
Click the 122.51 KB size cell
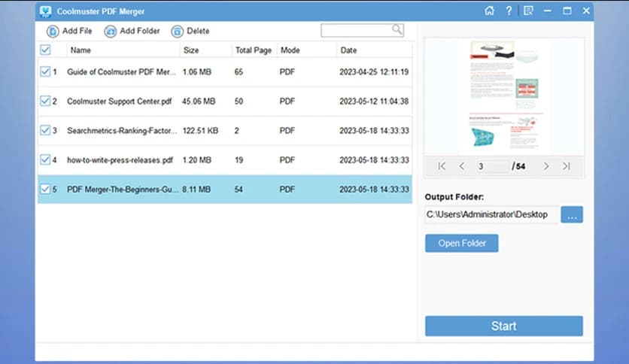tap(200, 131)
